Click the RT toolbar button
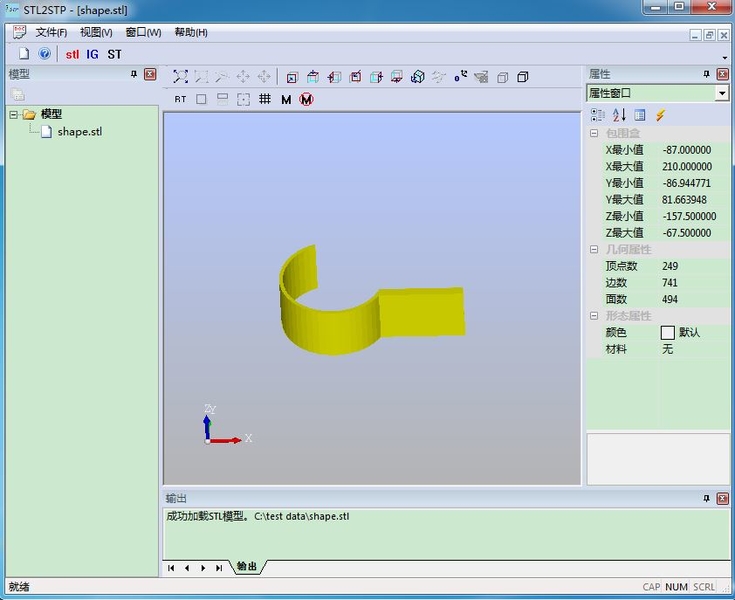This screenshot has width=735, height=600. click(180, 99)
